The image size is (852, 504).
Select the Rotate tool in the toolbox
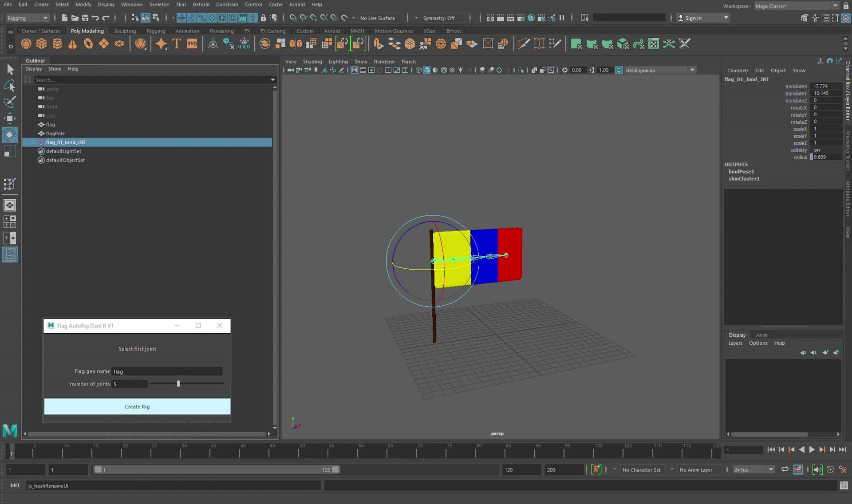[x=9, y=134]
